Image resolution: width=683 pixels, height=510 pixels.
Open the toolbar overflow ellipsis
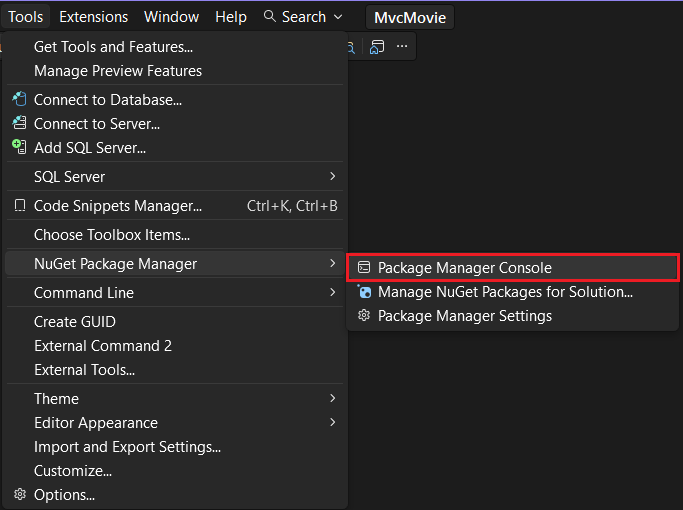point(402,46)
